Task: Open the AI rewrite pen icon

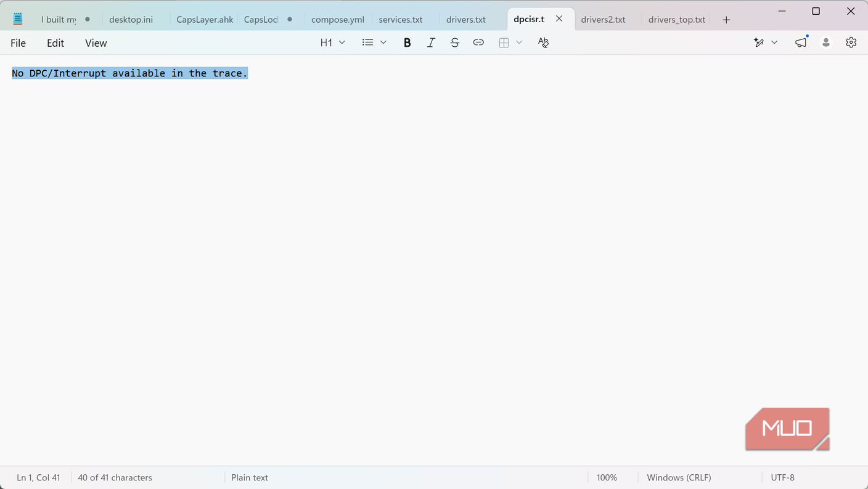Action: click(x=759, y=42)
